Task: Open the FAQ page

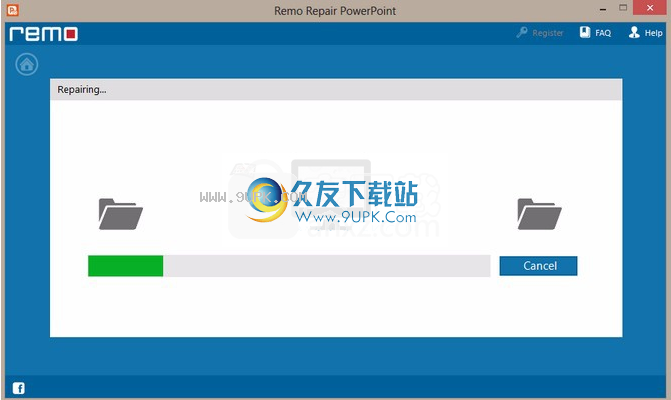Action: pyautogui.click(x=595, y=33)
